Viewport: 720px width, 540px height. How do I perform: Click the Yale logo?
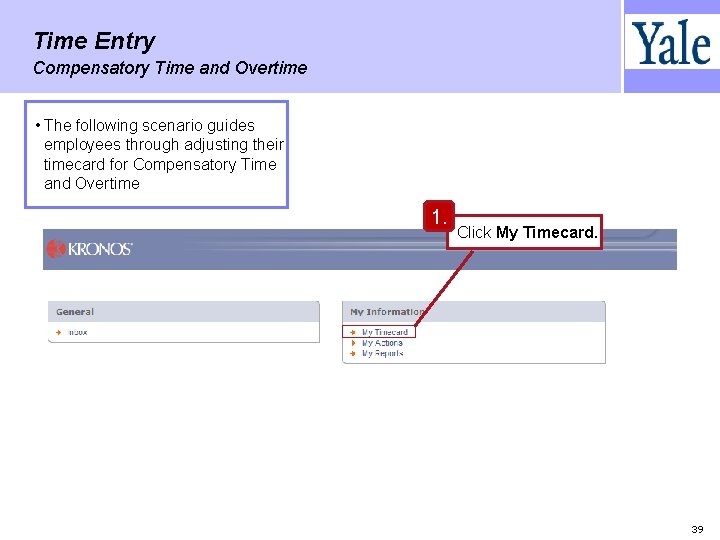coord(671,42)
